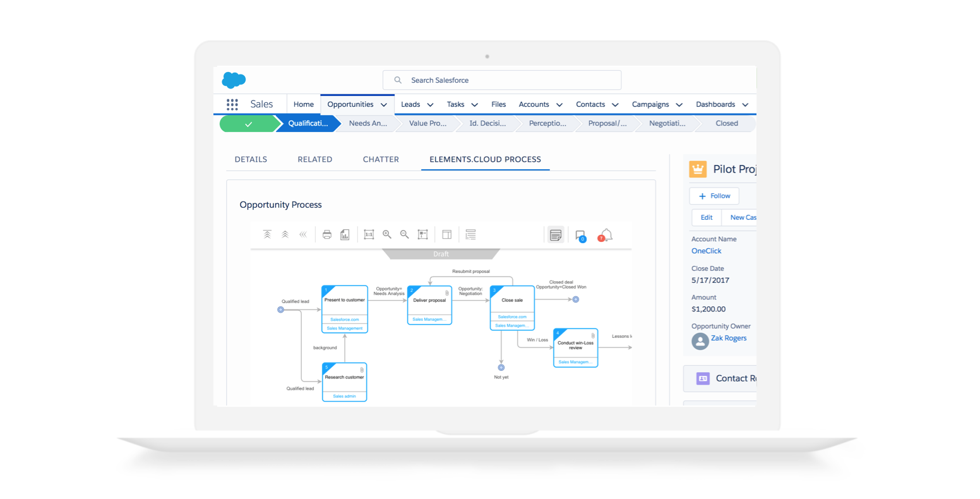The image size is (980, 499).
Task: Switch to the CHATTER tab
Action: [381, 159]
